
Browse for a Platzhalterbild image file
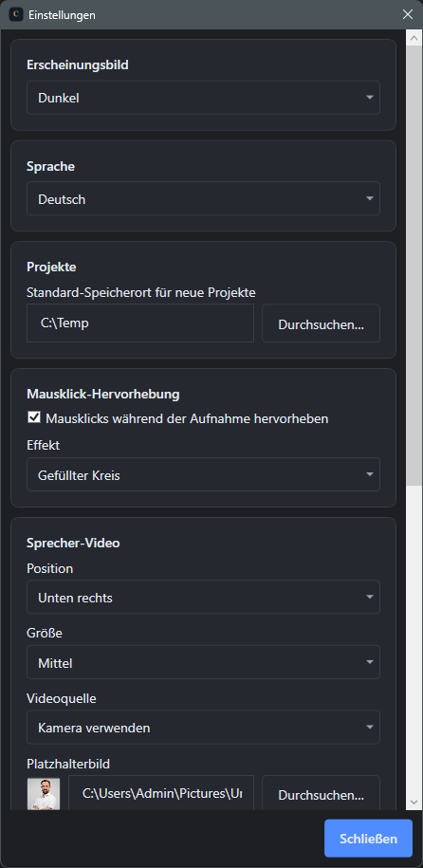click(322, 793)
